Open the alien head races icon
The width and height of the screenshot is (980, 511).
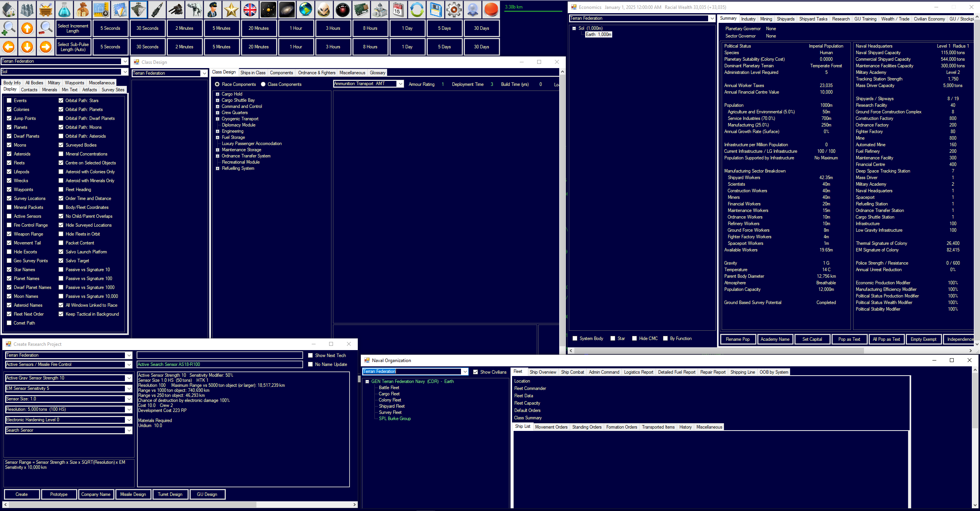point(324,10)
